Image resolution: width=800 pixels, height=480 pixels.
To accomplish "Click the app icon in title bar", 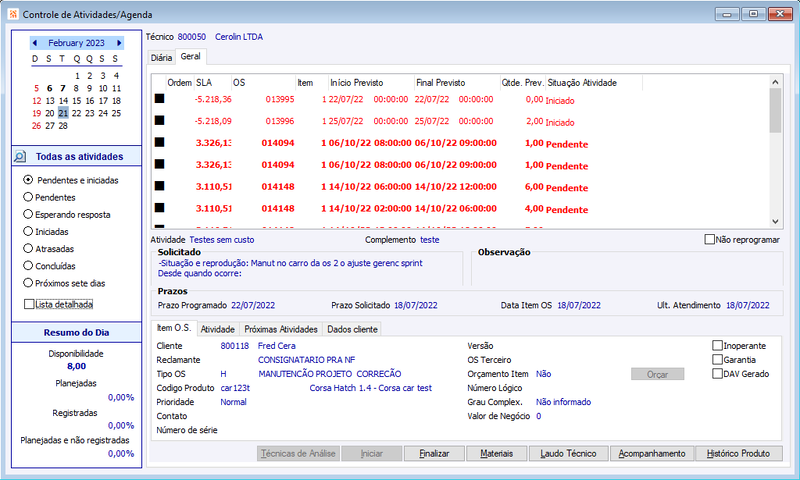I will tap(13, 14).
